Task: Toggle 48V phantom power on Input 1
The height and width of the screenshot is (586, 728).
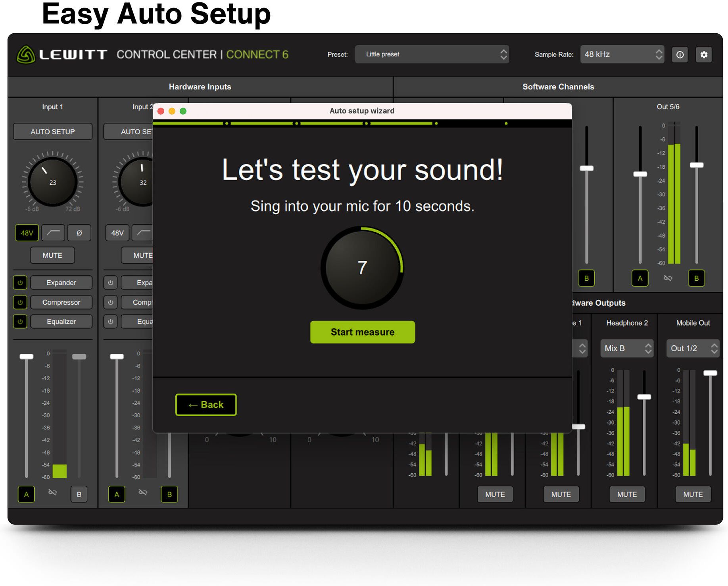Action: 27,233
